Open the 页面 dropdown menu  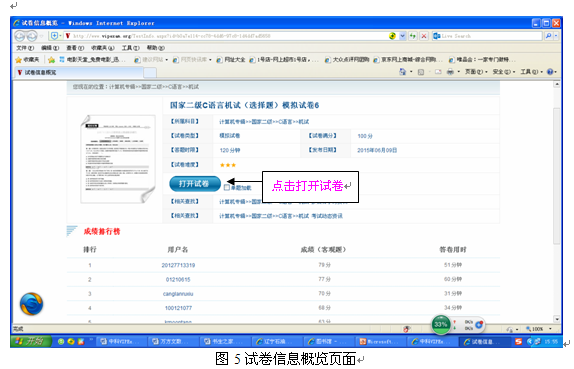pos(476,72)
